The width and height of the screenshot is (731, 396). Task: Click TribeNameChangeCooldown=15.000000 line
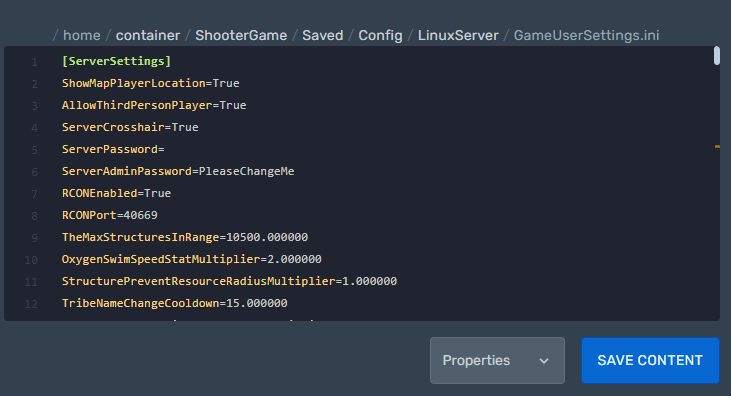(175, 303)
